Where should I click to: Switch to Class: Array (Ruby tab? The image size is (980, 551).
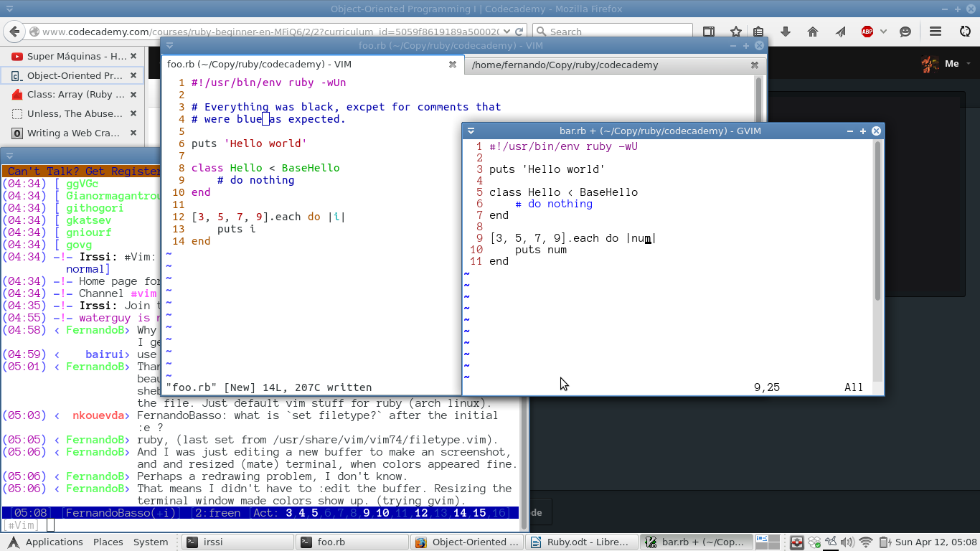(72, 95)
